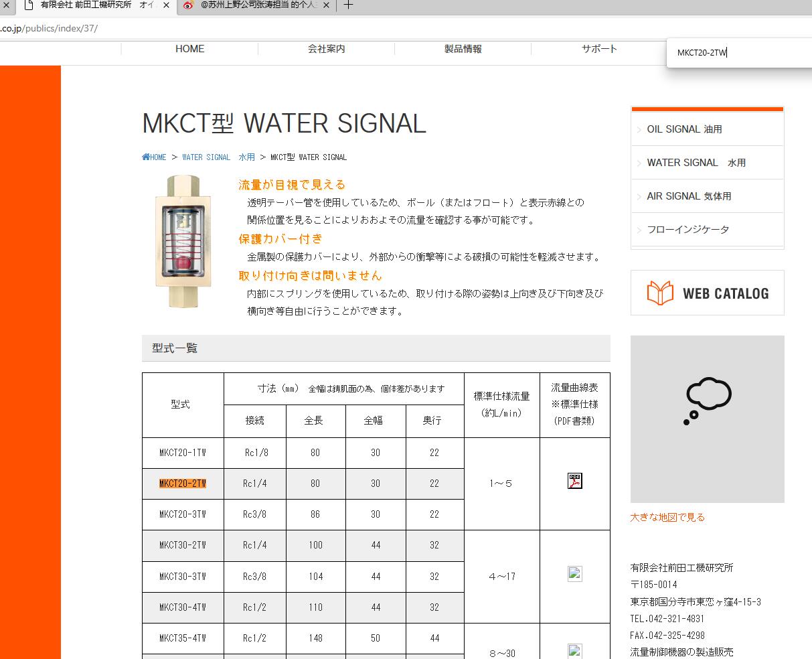
Task: Click the MKCT water signal product image
Action: [183, 241]
